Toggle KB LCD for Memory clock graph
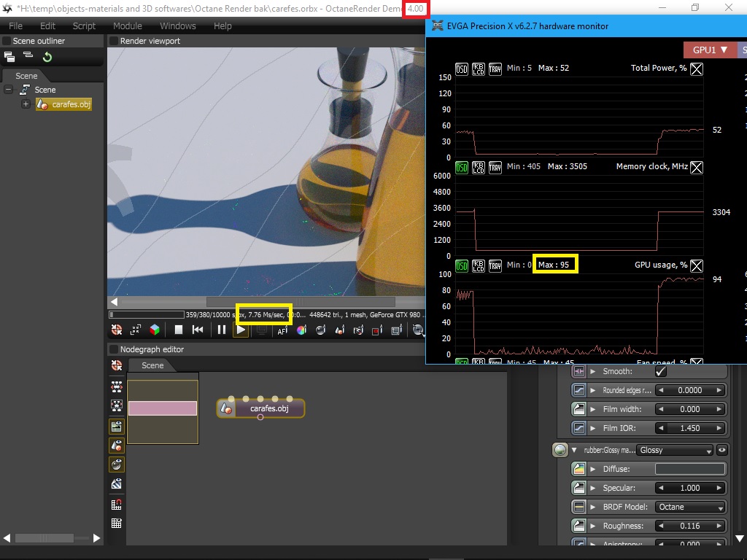 click(x=479, y=168)
